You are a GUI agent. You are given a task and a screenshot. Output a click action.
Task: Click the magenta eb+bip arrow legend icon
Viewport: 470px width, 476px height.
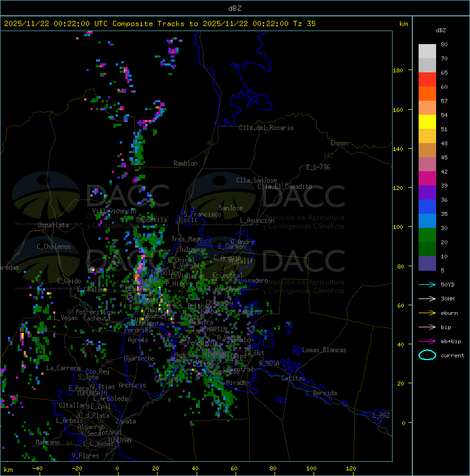pyautogui.click(x=427, y=341)
